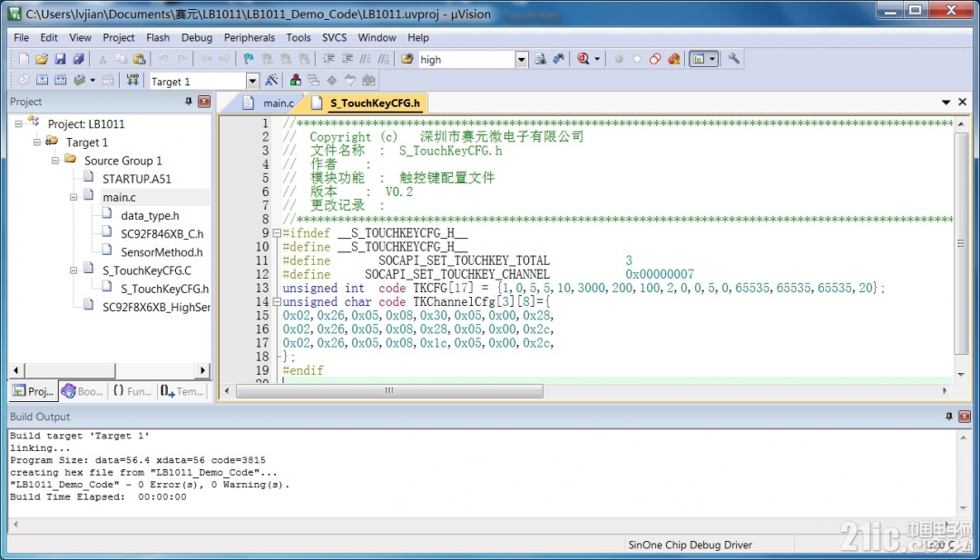Viewport: 980px width, 560px height.
Task: Collapse the Target 1 tree node
Action: 37,142
